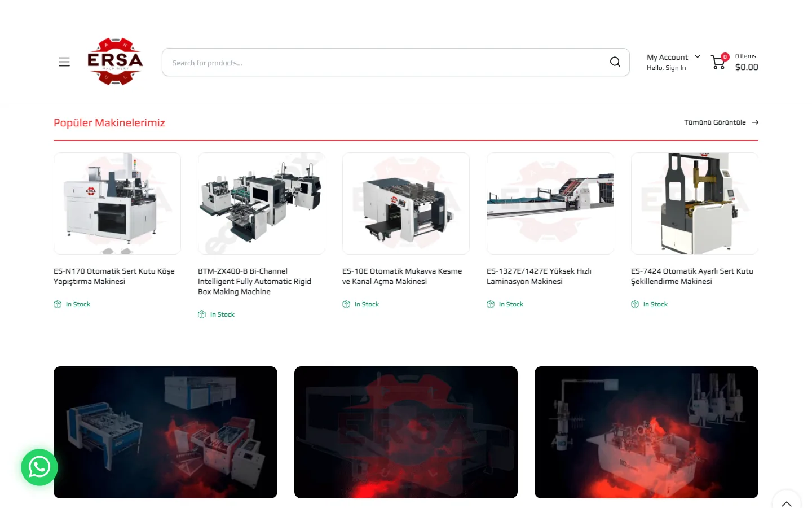Open ES-7424 Otomatik Ayarlı Sert Kutu link
This screenshot has height=508, width=812.
(692, 276)
